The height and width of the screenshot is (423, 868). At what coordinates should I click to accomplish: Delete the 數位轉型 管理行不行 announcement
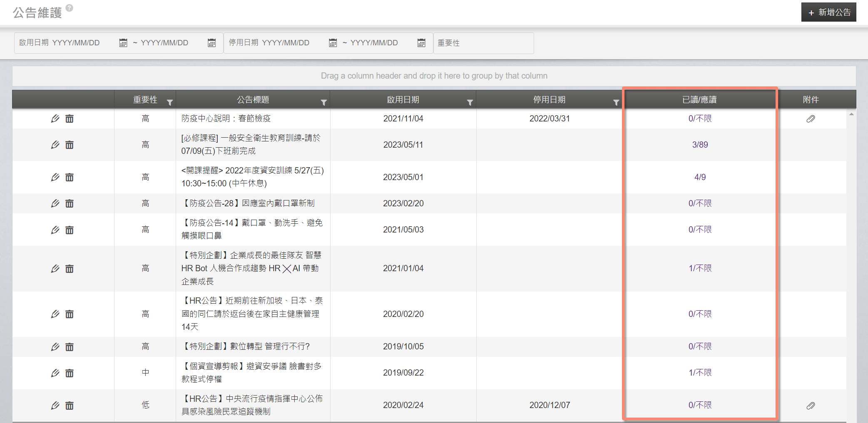point(70,347)
